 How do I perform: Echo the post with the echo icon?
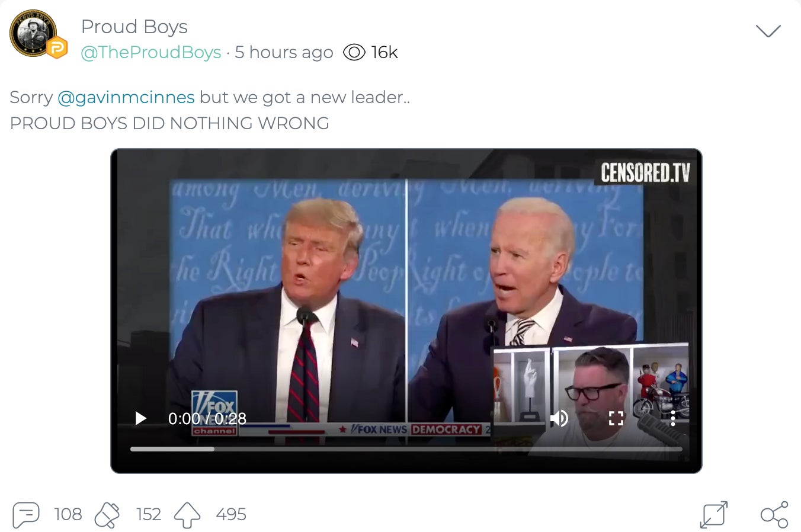107,514
